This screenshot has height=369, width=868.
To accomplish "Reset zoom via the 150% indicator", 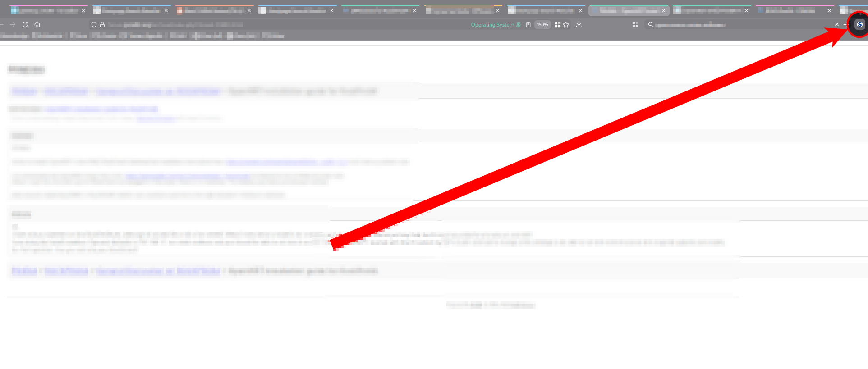I will 542,25.
